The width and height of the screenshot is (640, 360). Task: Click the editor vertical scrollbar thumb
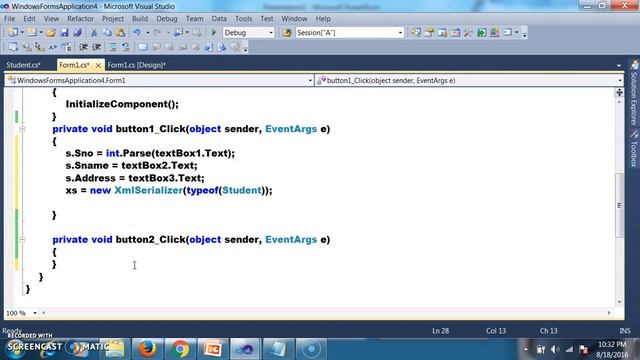619,205
